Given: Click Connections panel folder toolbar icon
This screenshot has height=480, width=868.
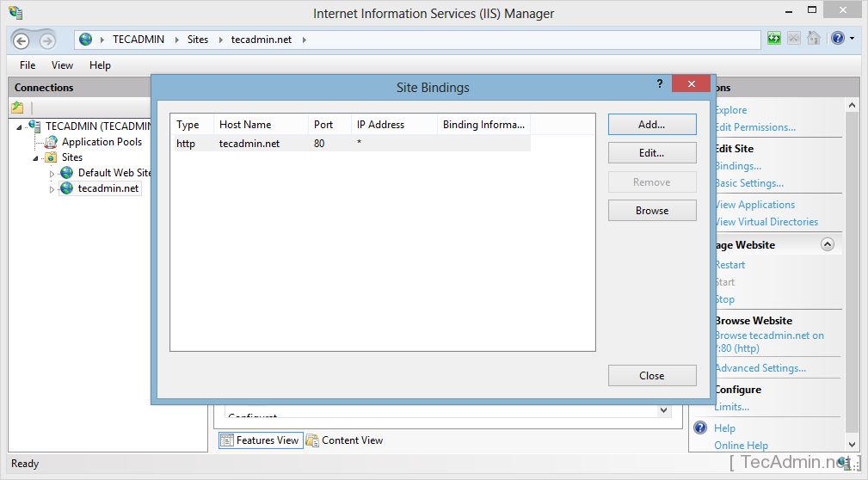Looking at the screenshot, I should pyautogui.click(x=18, y=108).
